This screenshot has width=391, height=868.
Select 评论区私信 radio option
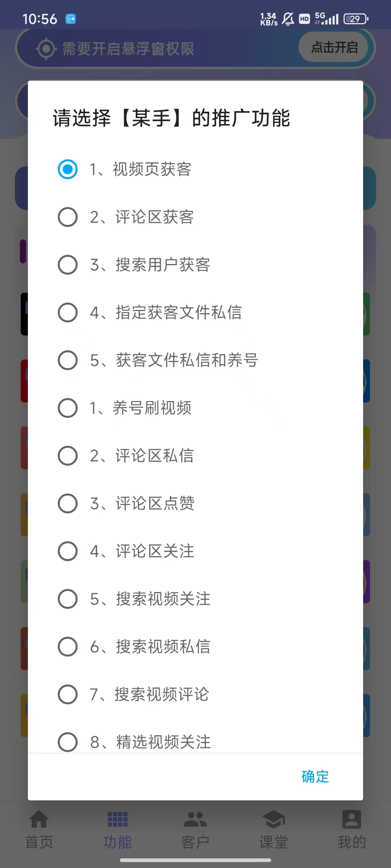[x=68, y=456]
